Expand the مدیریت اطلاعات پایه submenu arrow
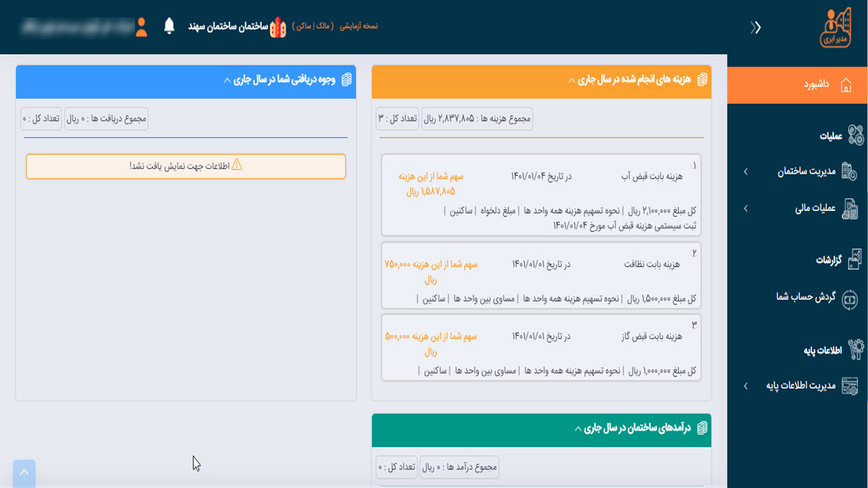 click(x=746, y=386)
